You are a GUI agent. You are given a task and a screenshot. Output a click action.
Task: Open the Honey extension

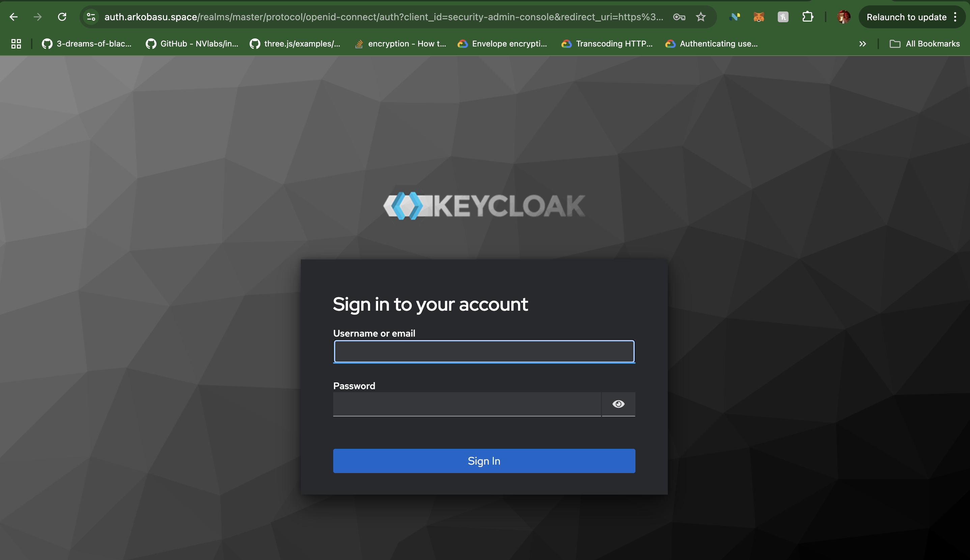pyautogui.click(x=782, y=17)
